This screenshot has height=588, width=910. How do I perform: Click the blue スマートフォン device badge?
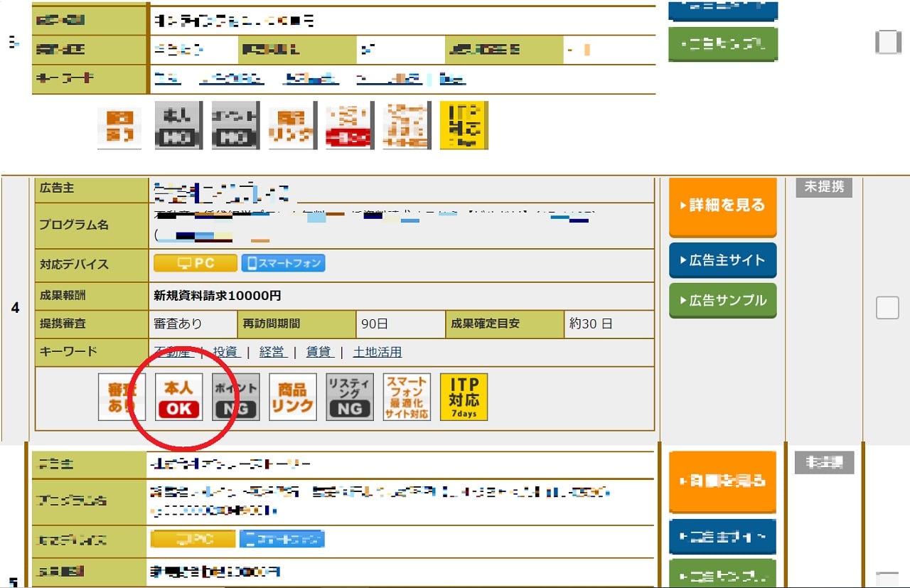283,263
